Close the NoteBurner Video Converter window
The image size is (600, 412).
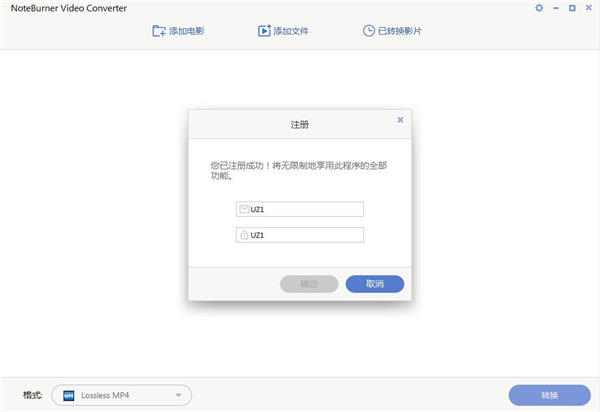coord(589,8)
